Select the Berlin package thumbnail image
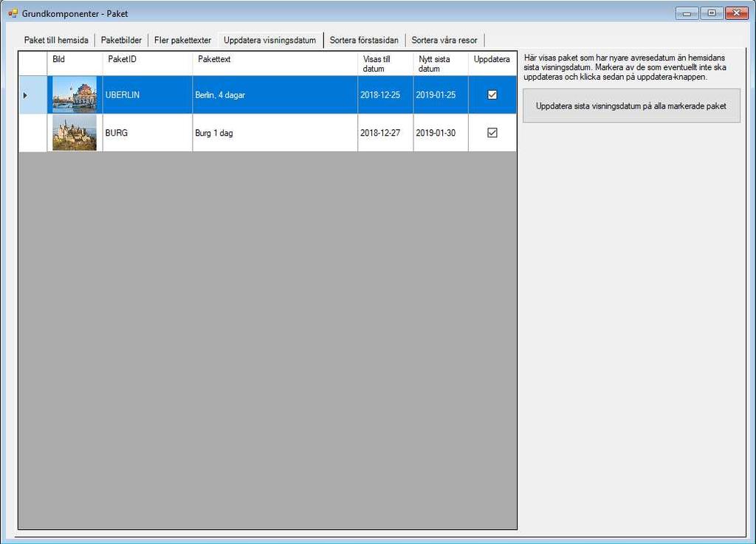Image resolution: width=756 pixels, height=544 pixels. point(75,95)
